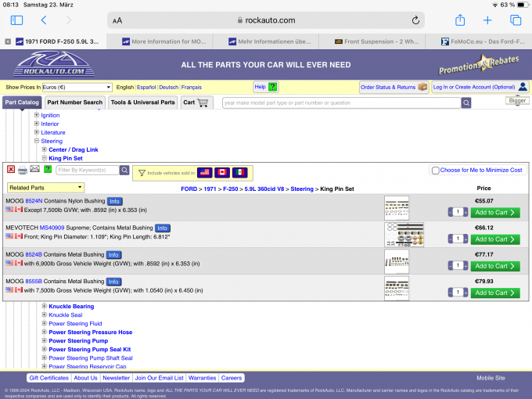
Task: Open the Mobile Site link
Action: point(491,378)
